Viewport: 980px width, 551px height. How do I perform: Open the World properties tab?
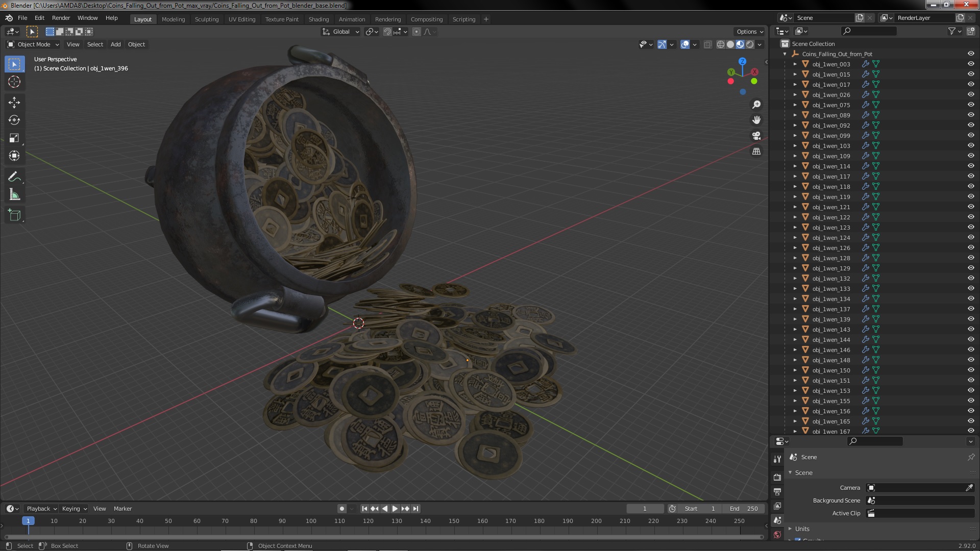(777, 535)
